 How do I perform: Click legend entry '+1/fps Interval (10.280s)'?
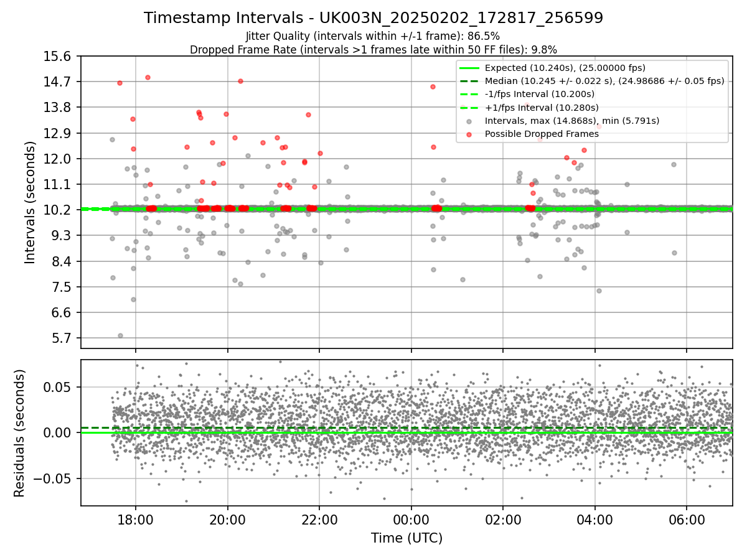[541, 107]
